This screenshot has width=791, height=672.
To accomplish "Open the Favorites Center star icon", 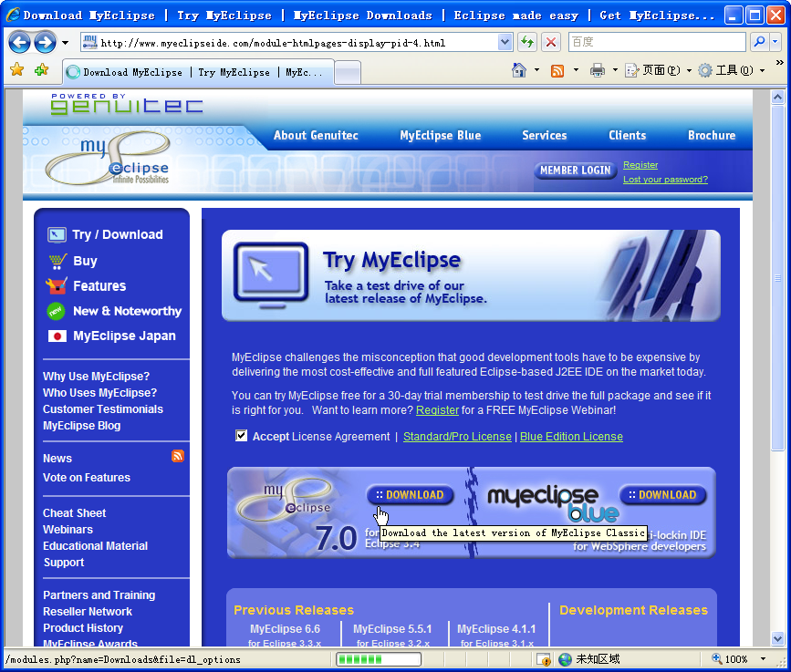I will pos(16,69).
